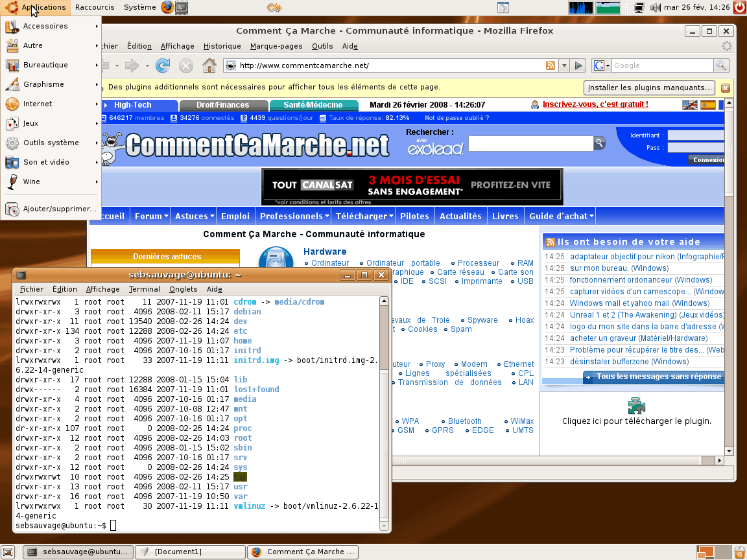The width and height of the screenshot is (747, 560).
Task: Click the Firefox stop loading button
Action: (186, 65)
